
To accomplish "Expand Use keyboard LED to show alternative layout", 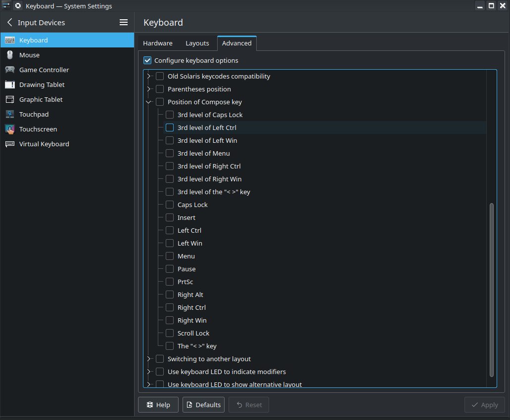I will pos(148,384).
